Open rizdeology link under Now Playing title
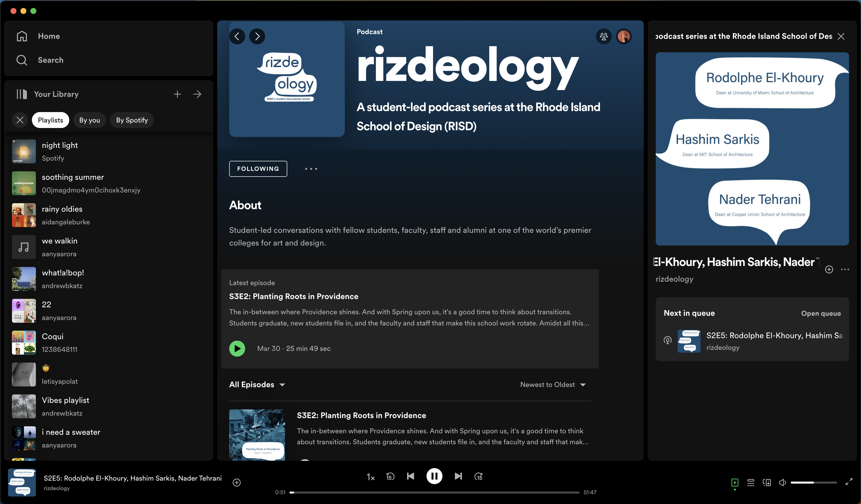Viewport: 861px width, 504px height. [674, 279]
